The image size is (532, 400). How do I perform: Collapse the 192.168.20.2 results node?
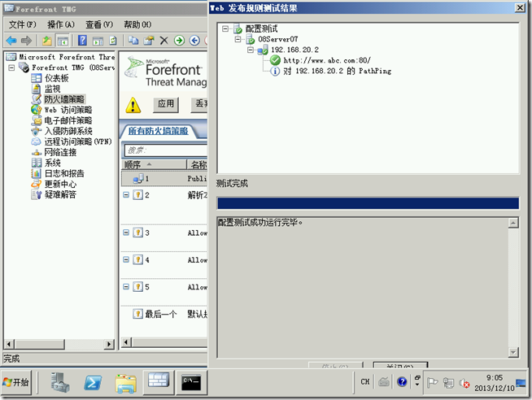[251, 50]
